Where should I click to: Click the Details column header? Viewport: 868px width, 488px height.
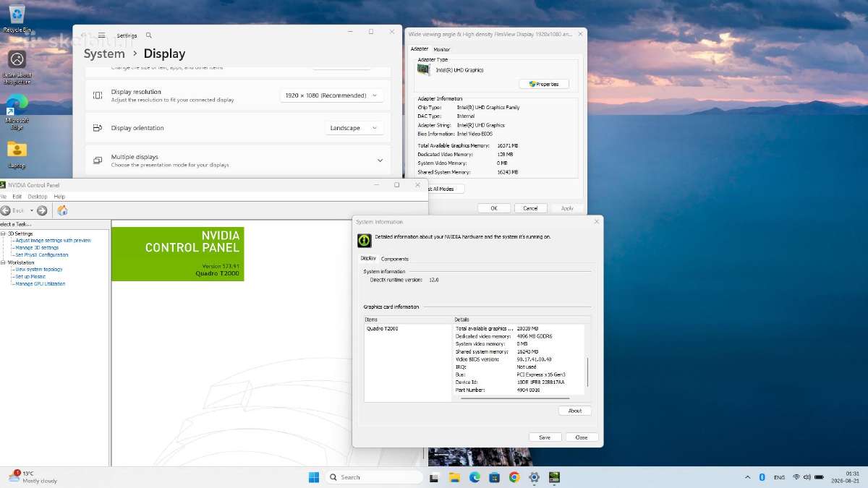522,320
